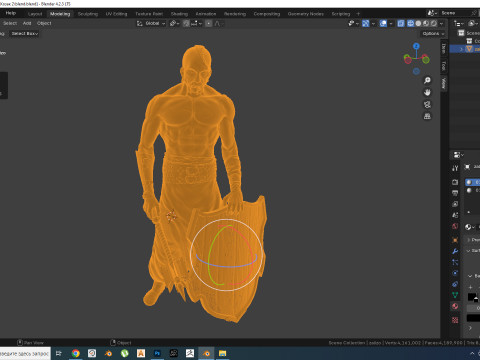Open the View Layer properties tab
This screenshot has width=480, height=360.
[455, 204]
